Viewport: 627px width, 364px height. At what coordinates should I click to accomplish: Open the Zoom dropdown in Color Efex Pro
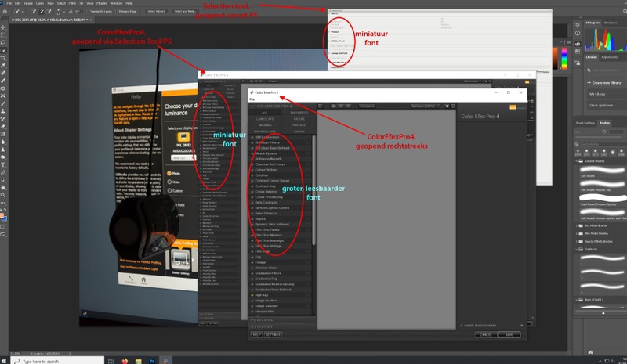425,106
